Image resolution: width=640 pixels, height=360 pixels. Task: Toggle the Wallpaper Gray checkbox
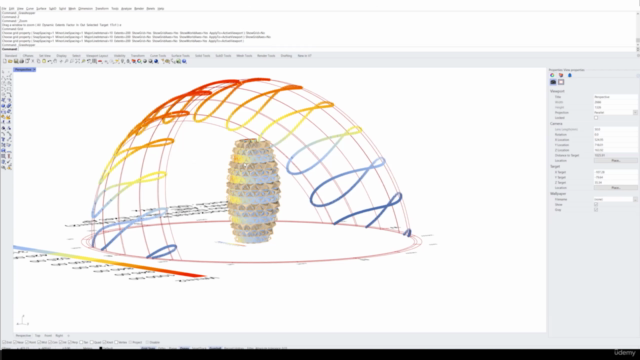tap(596, 210)
